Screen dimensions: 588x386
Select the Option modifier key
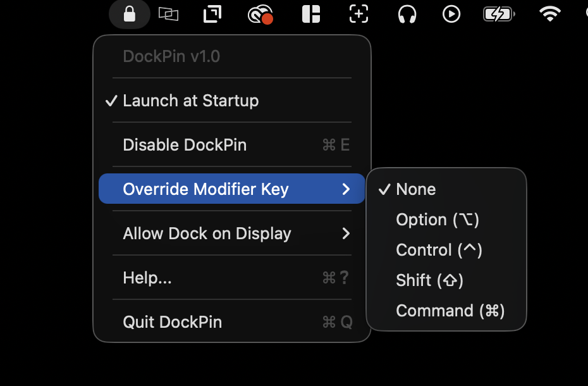(438, 219)
